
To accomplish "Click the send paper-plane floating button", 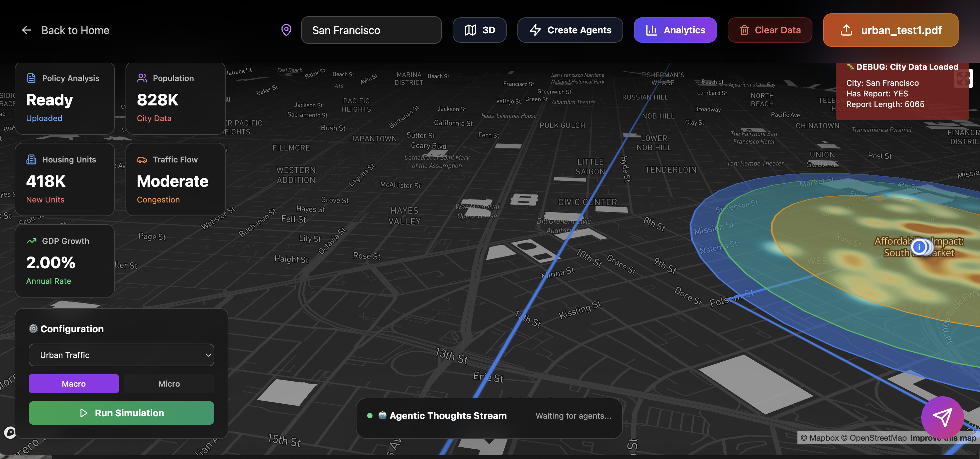I will pos(942,417).
